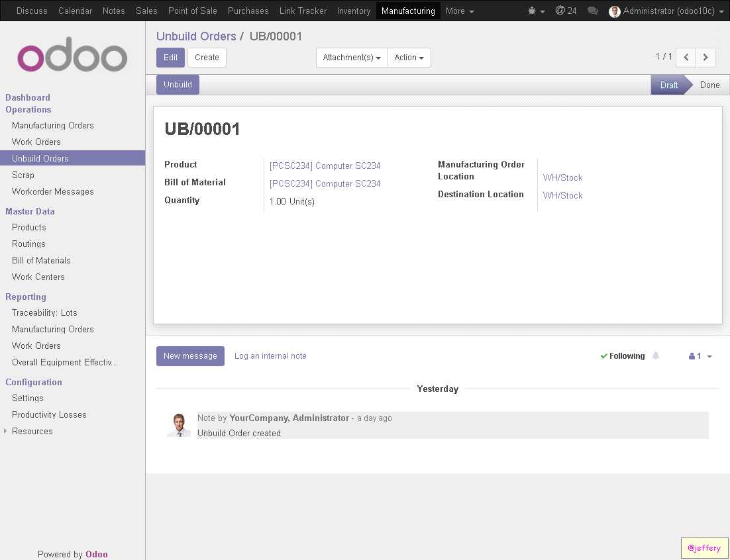The height and width of the screenshot is (560, 730).
Task: Click Log an internal note
Action: coord(270,356)
